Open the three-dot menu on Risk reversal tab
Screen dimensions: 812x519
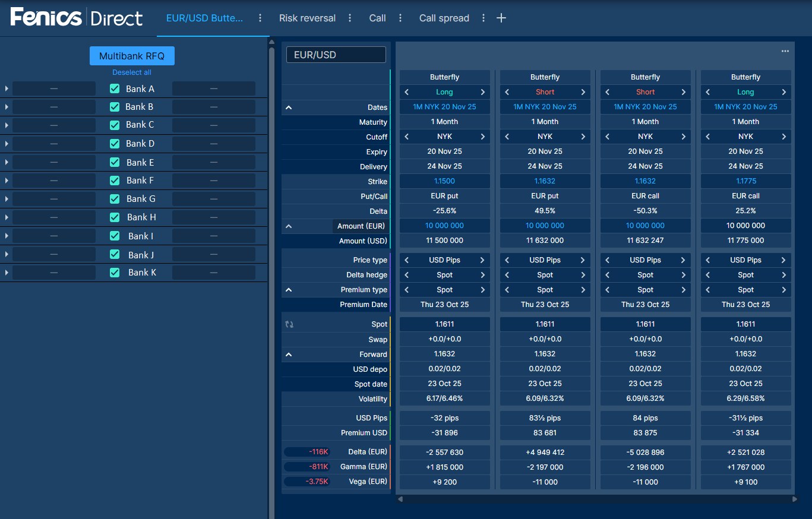pos(350,18)
